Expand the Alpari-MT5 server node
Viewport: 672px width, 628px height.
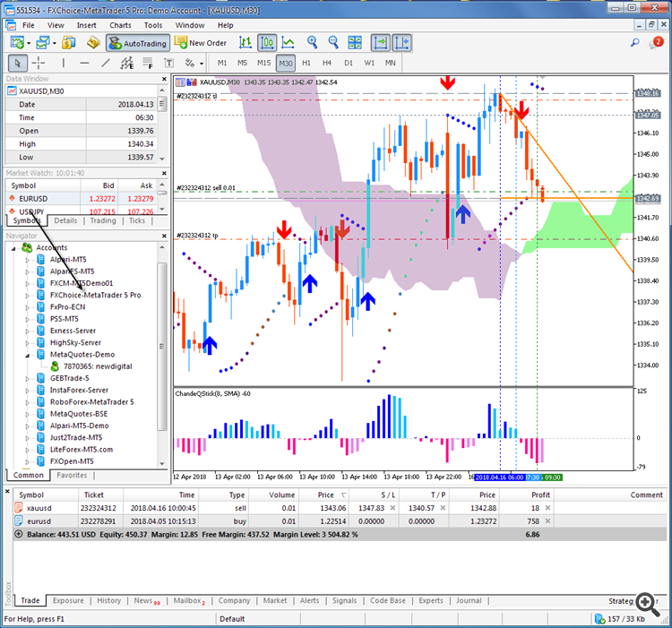(x=27, y=260)
